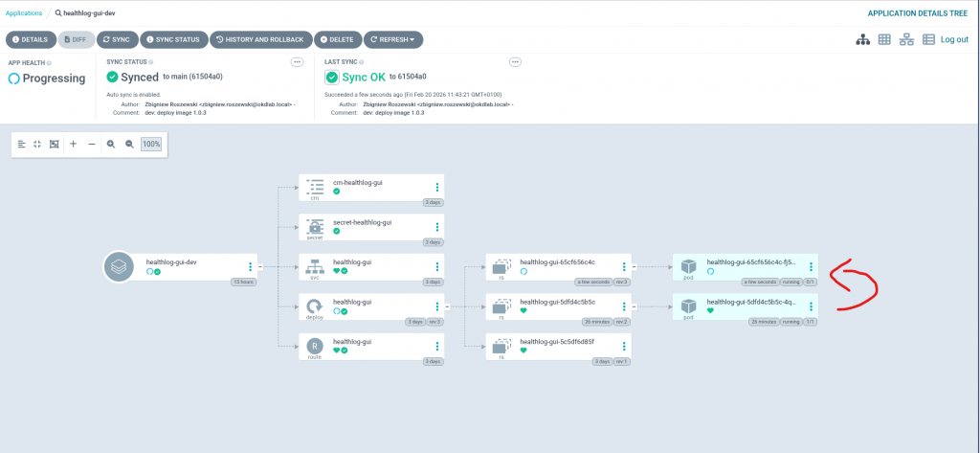The height and width of the screenshot is (453, 980).
Task: Click the fit-to-screen icon in graph toolbar
Action: (x=55, y=144)
